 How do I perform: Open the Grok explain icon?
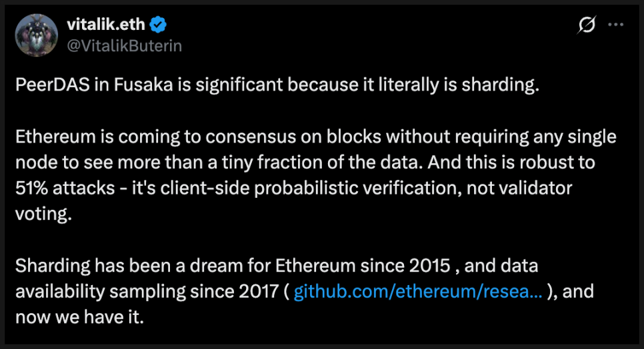(587, 25)
